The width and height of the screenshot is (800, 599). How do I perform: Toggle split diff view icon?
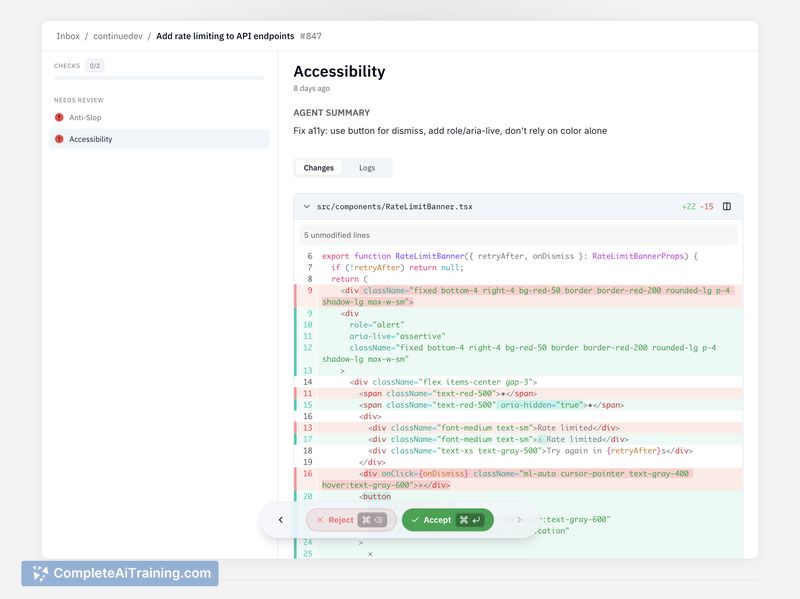[x=727, y=207]
